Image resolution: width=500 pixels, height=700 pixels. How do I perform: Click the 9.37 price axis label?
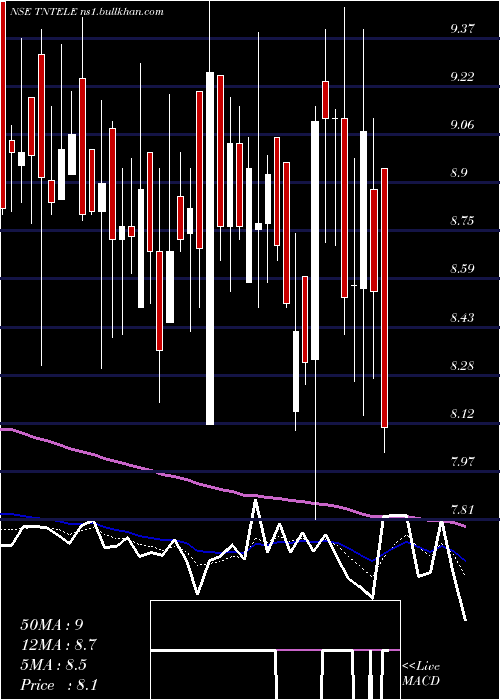point(462,29)
